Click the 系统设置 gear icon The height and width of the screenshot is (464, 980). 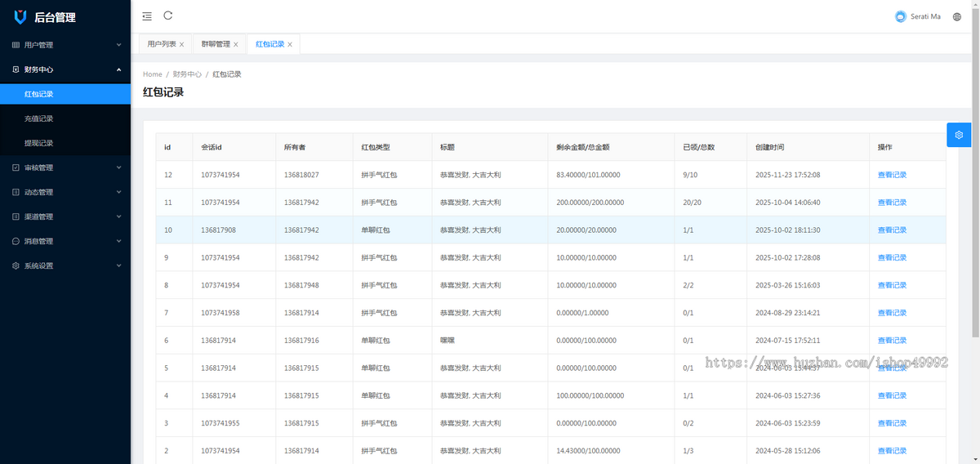point(16,265)
